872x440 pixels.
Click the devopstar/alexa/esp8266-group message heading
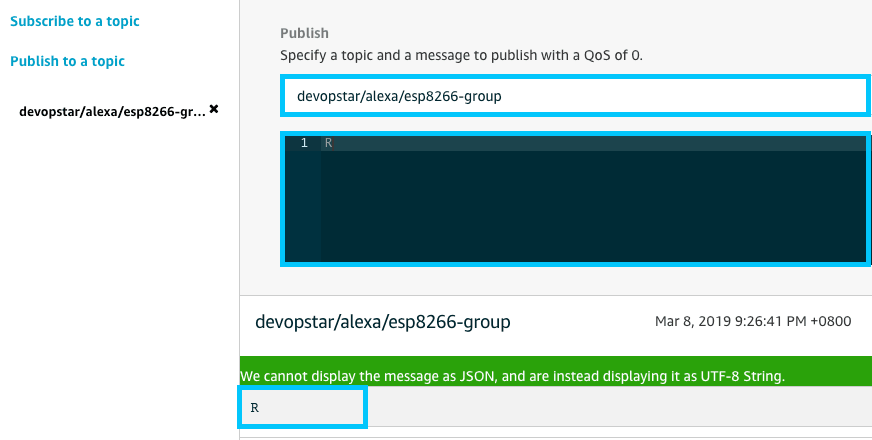[383, 322]
